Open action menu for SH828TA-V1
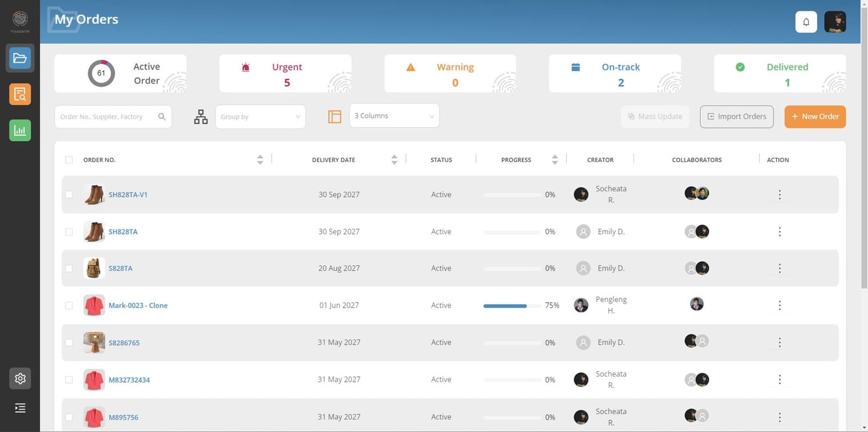 pos(780,195)
